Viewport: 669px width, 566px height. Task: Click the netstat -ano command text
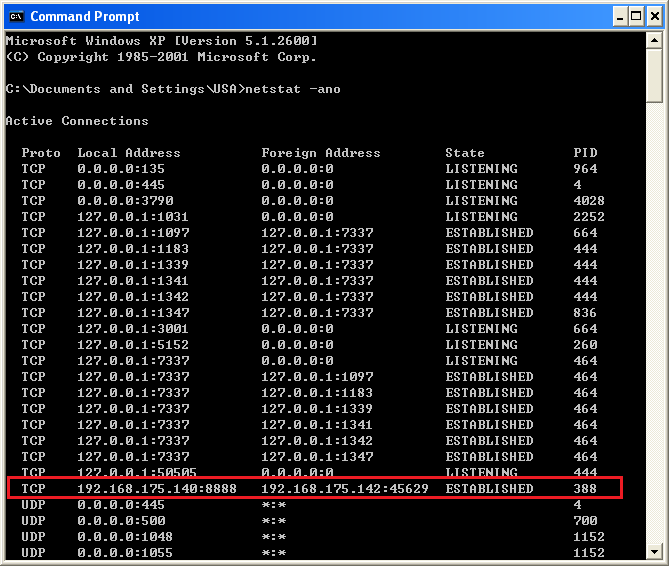click(x=293, y=89)
